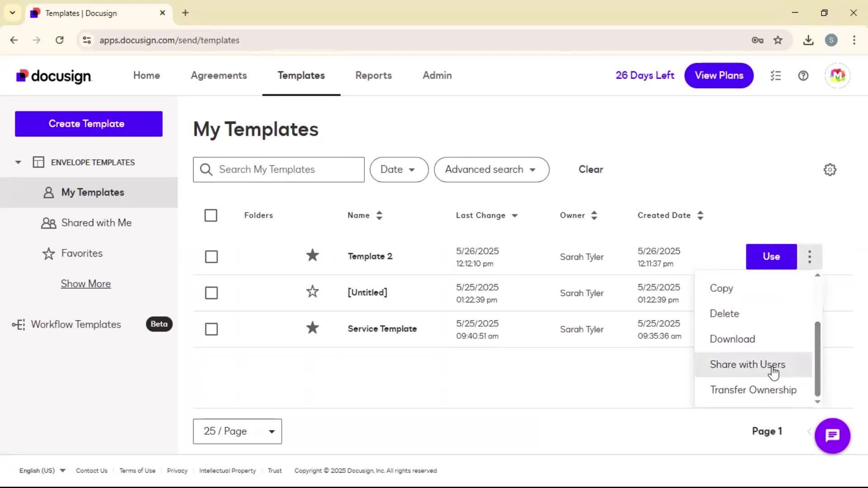
Task: Go to the Agreements tab
Action: (219, 75)
